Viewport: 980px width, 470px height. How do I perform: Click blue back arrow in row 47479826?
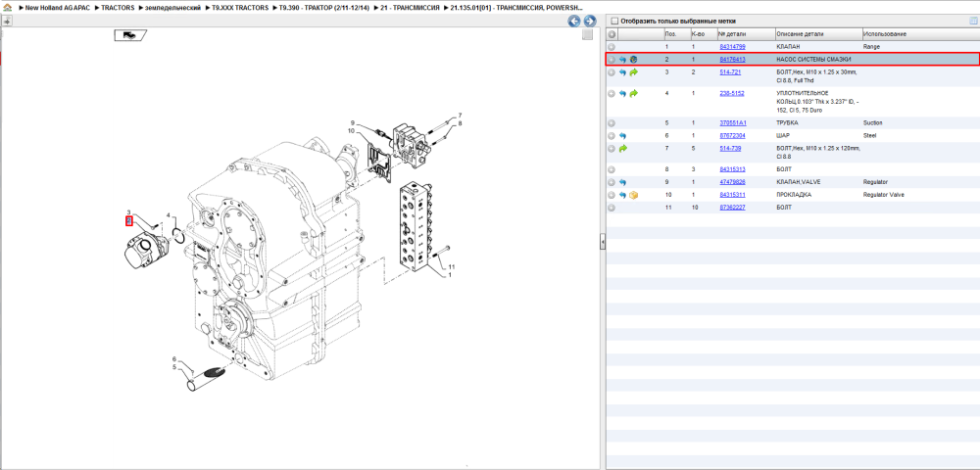[x=622, y=181]
